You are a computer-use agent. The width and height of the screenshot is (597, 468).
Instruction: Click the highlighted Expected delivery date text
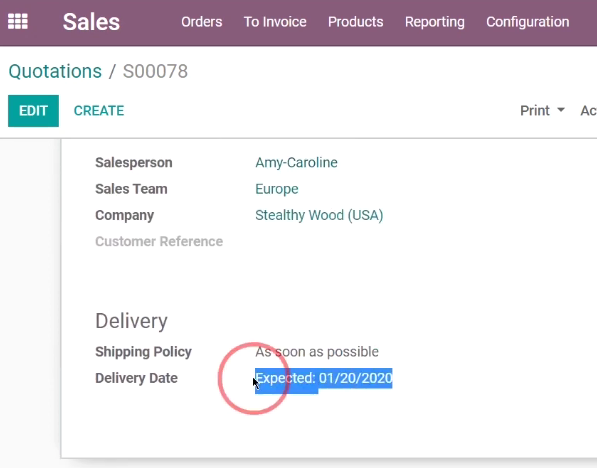click(x=324, y=379)
